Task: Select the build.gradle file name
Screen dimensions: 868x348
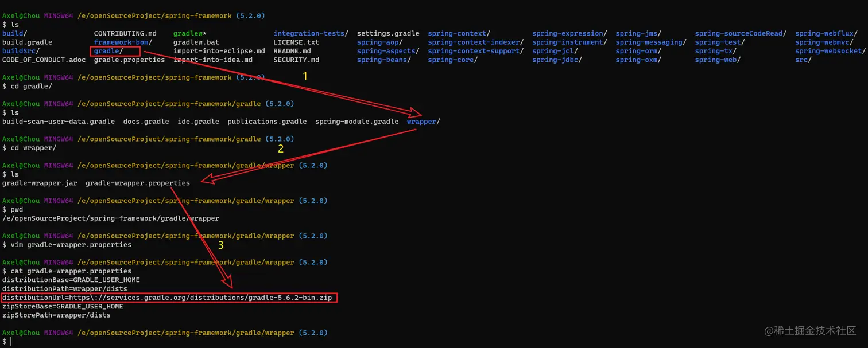Action: click(x=27, y=42)
